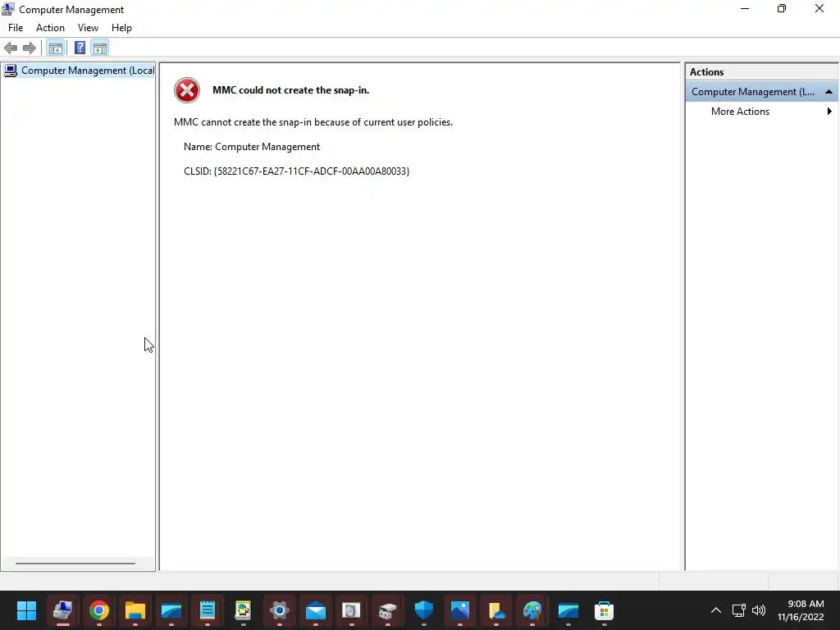Open the Notepad taskbar icon
This screenshot has height=630, width=840.
point(208,610)
